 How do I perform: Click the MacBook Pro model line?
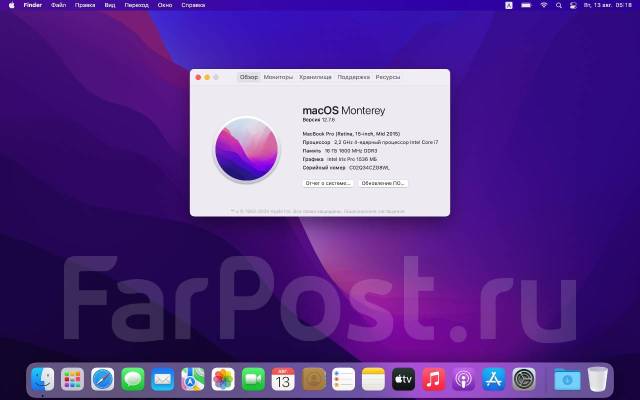pyautogui.click(x=351, y=133)
